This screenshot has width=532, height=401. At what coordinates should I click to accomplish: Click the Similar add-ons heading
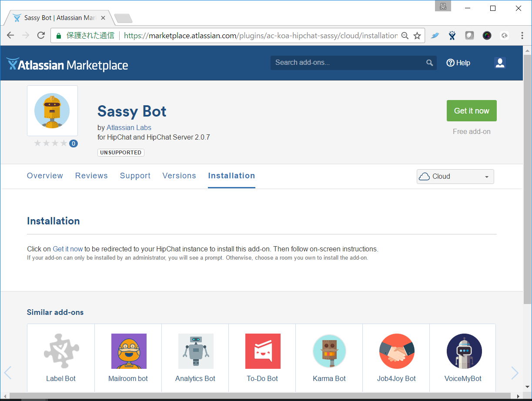pyautogui.click(x=55, y=312)
